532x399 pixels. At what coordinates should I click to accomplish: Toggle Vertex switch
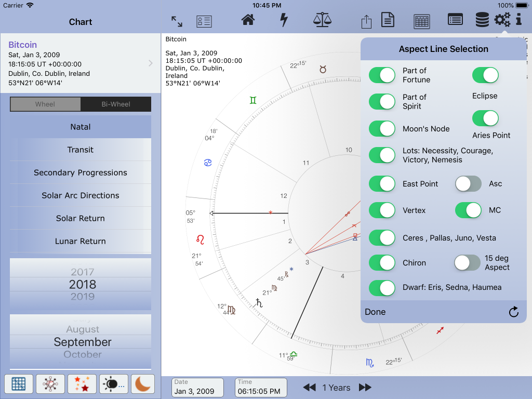click(x=382, y=210)
